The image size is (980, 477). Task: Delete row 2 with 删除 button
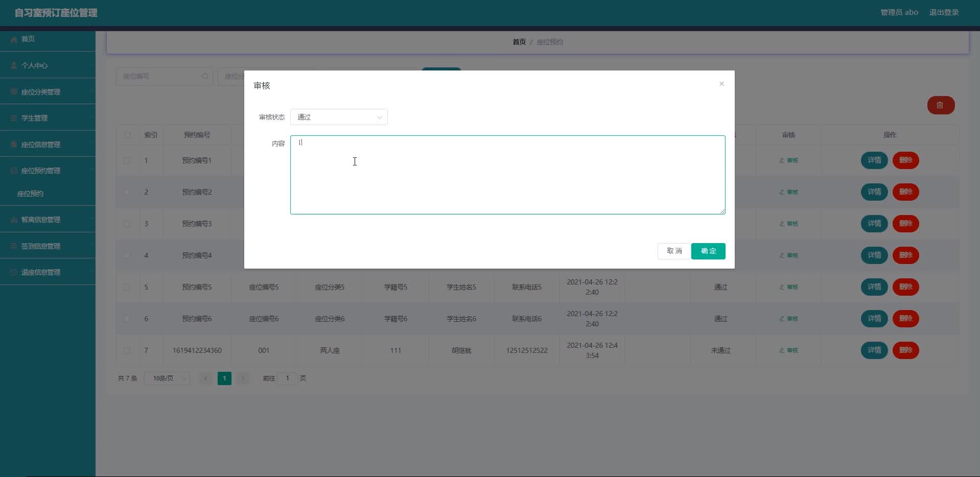(x=906, y=192)
